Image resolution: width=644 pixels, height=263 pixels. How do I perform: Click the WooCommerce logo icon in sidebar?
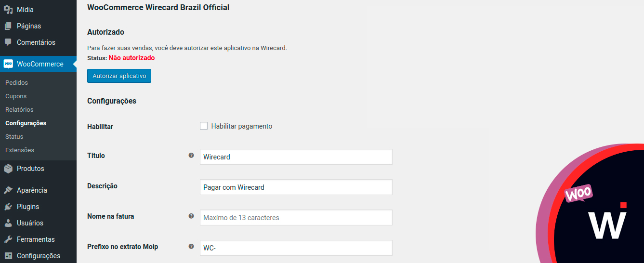pos(8,64)
